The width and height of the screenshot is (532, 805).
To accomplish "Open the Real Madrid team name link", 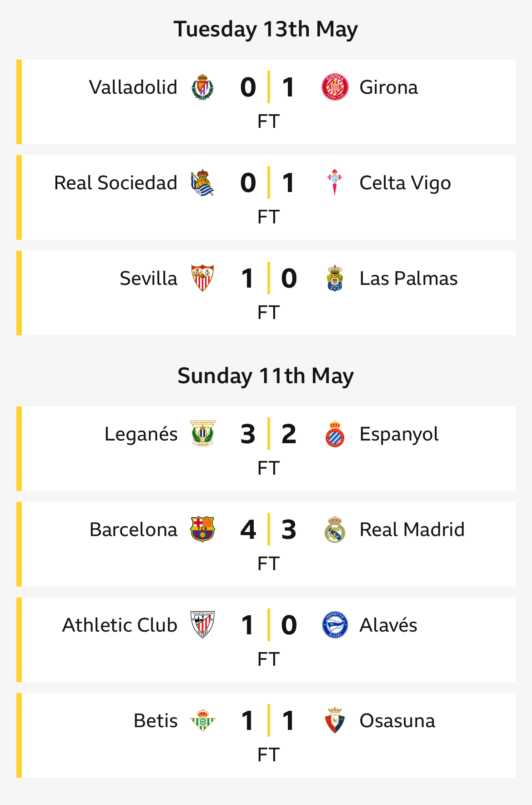I will [412, 530].
